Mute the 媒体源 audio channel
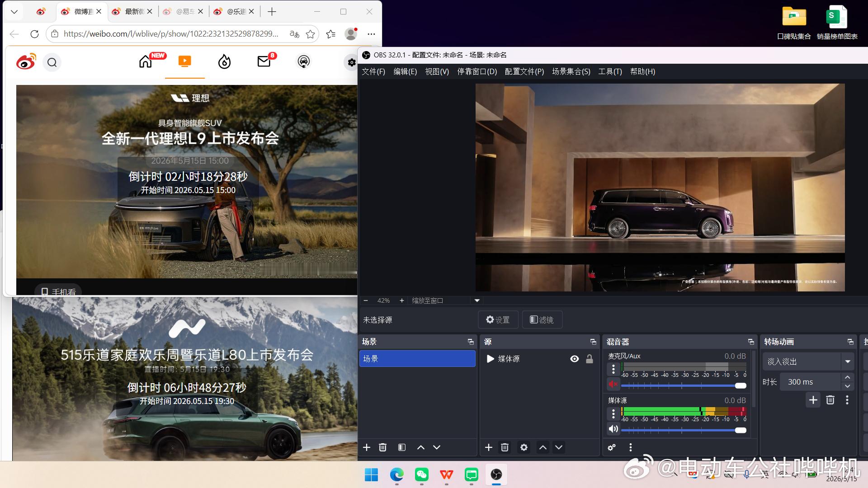The height and width of the screenshot is (488, 868). (x=613, y=429)
